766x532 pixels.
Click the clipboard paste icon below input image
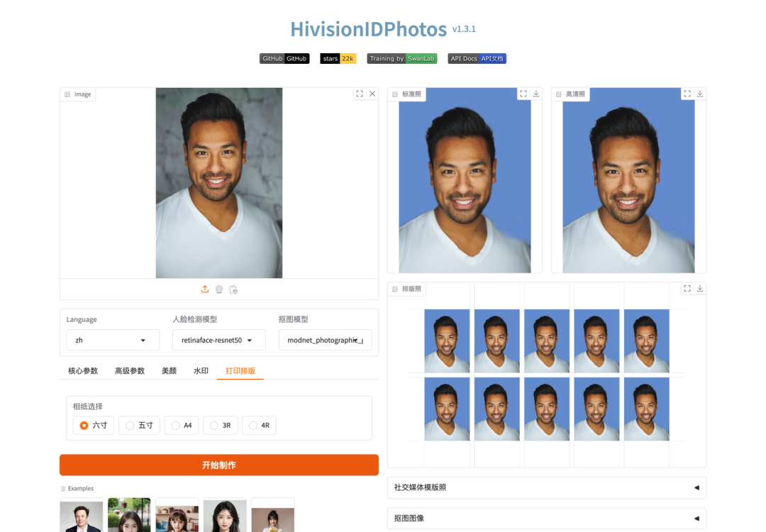(x=233, y=289)
